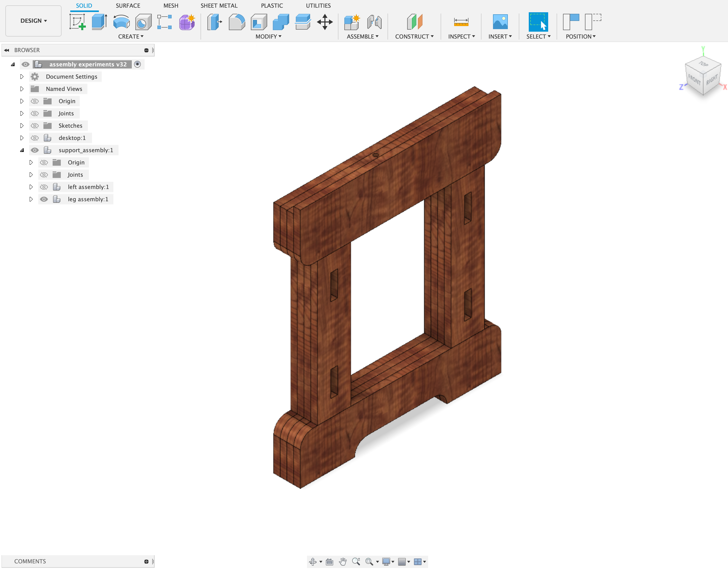Image resolution: width=728 pixels, height=570 pixels.
Task: Toggle visibility of leg assembly:1
Action: coord(44,199)
